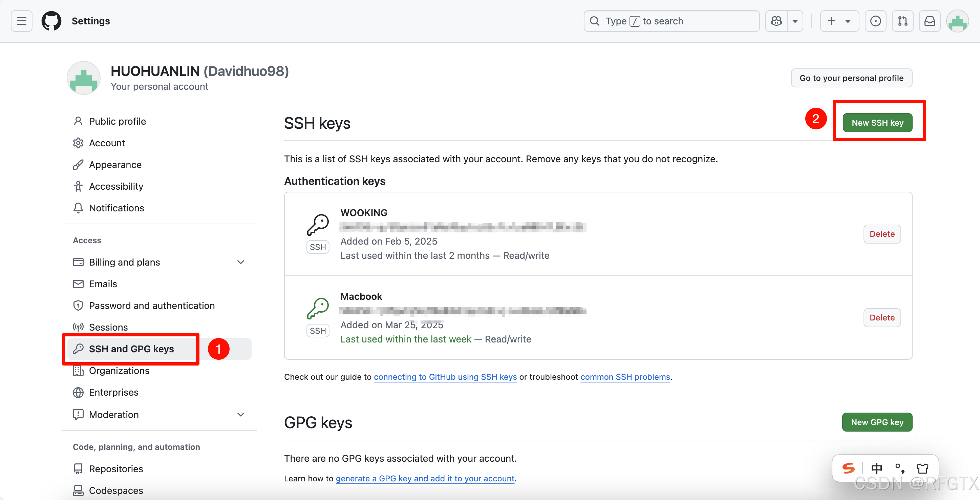Select SSH and GPG keys menu item
Screen dimensions: 980x500
[x=131, y=349]
